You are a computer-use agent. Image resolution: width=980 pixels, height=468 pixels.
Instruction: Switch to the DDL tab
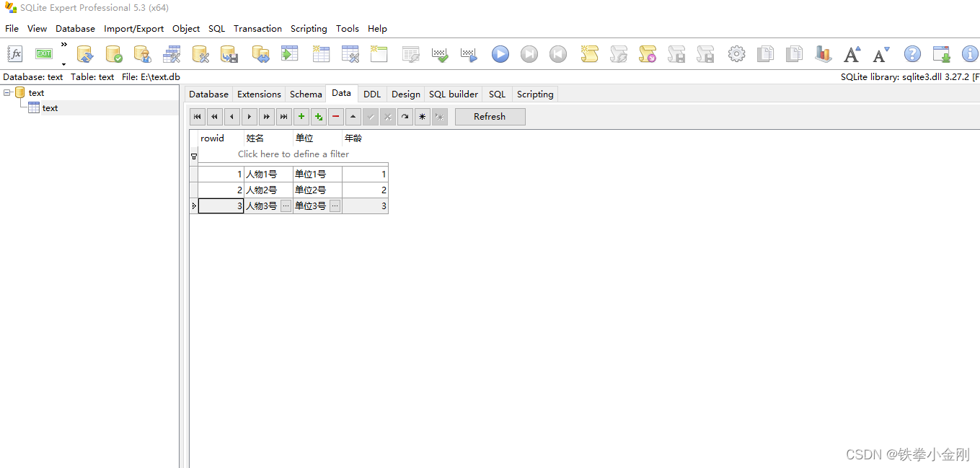click(371, 94)
